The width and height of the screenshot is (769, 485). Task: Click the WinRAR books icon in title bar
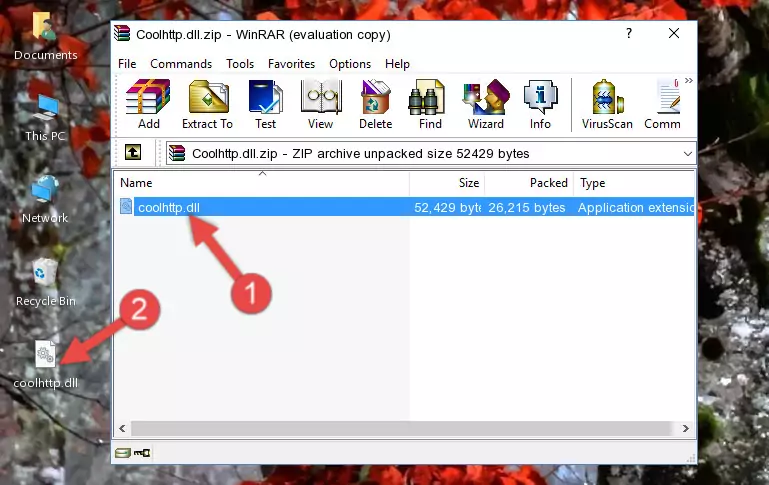click(x=122, y=33)
